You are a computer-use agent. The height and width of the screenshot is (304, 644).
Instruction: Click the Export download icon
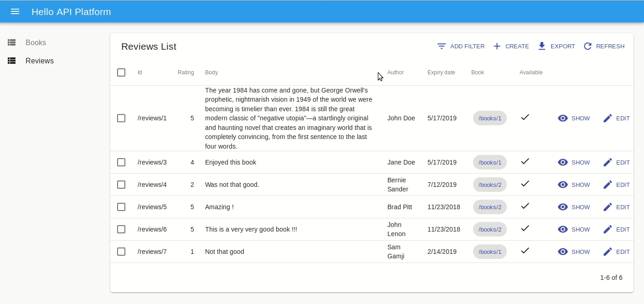click(x=542, y=46)
